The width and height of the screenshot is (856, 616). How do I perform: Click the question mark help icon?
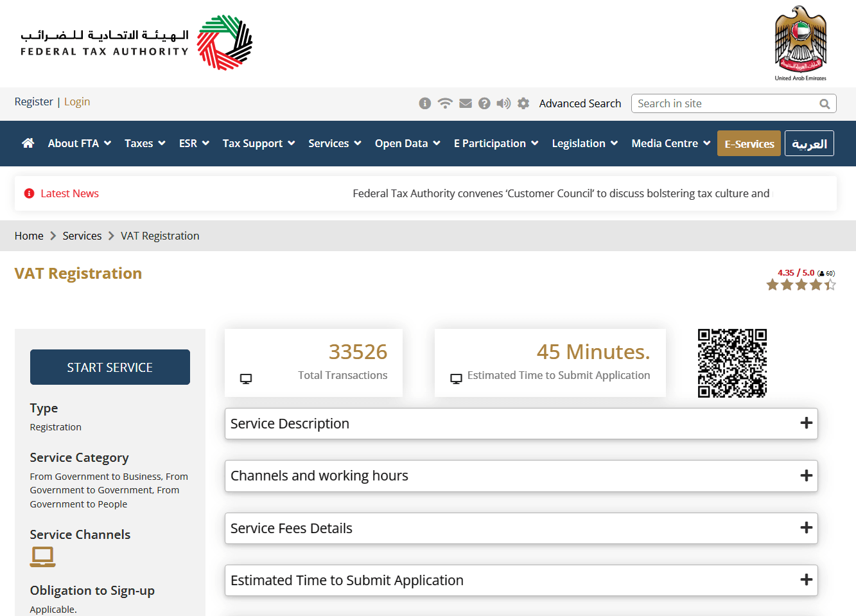pyautogui.click(x=484, y=103)
